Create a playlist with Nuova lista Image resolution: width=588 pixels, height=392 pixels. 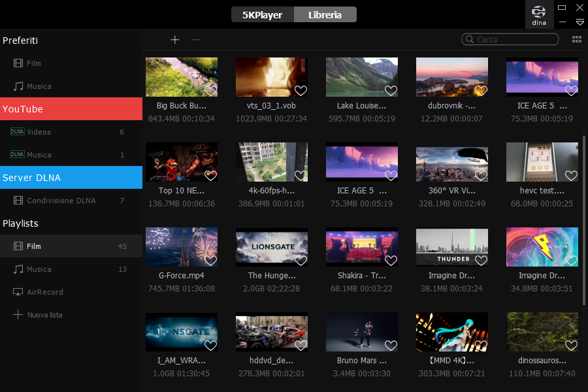point(44,315)
